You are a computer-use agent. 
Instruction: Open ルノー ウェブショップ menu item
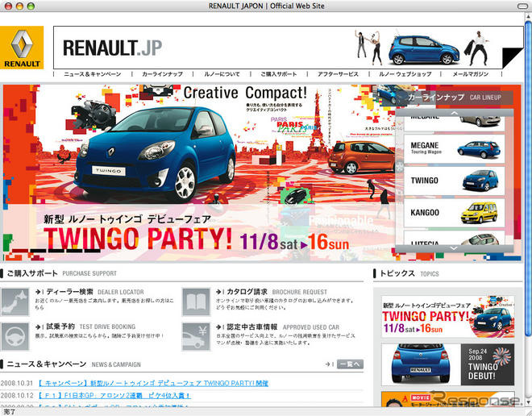[x=405, y=74]
